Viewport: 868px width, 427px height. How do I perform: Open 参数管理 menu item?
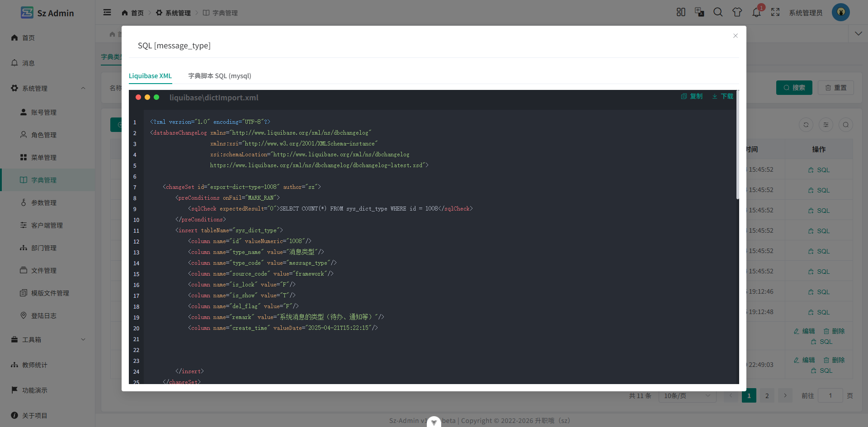(47, 202)
